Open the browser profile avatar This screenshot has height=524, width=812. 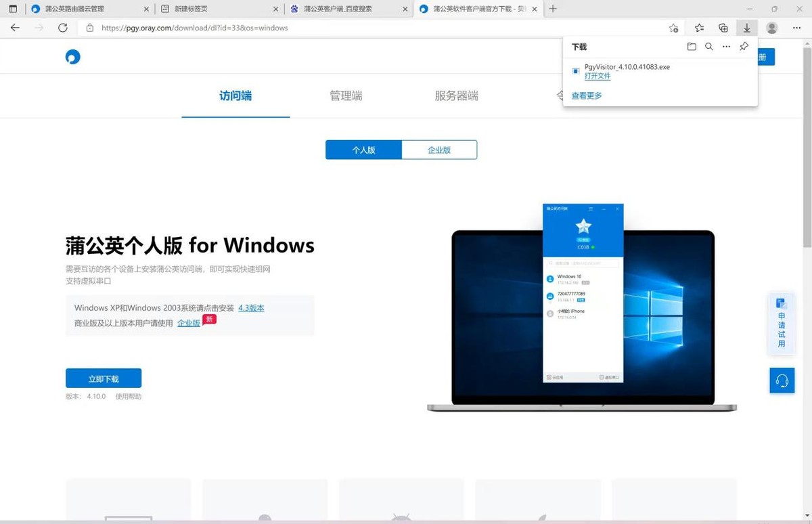[x=771, y=28]
